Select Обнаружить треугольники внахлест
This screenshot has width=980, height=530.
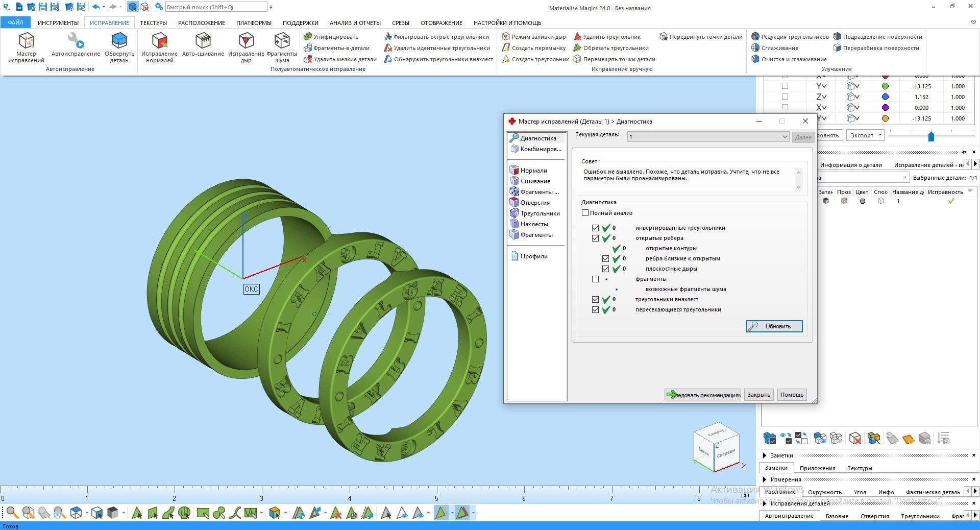click(x=438, y=59)
